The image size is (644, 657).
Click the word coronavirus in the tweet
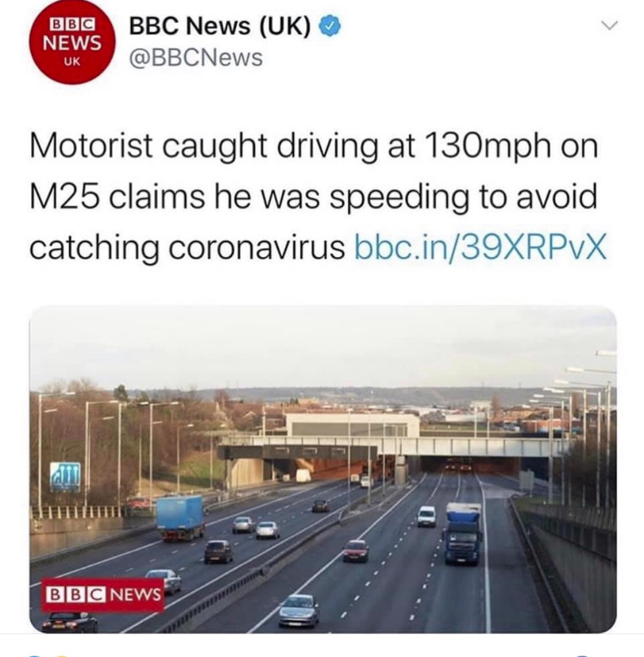[257, 248]
